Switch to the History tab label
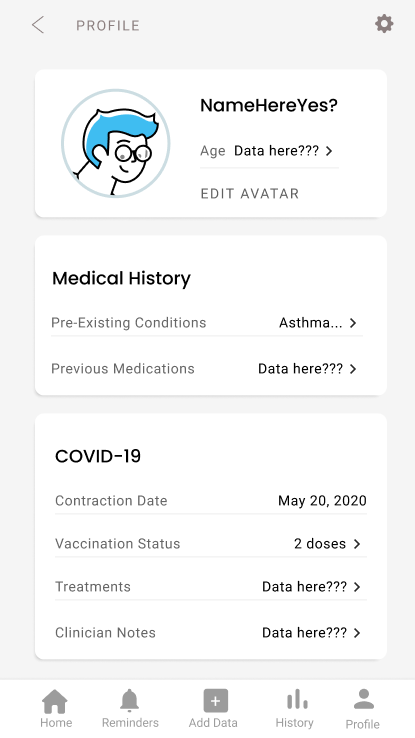The height and width of the screenshot is (738, 415). tap(295, 722)
